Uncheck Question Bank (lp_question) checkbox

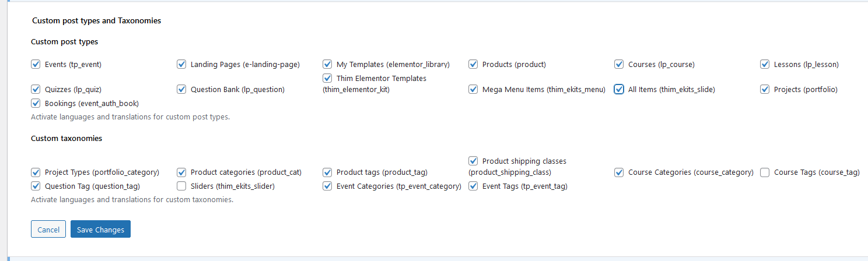[181, 89]
